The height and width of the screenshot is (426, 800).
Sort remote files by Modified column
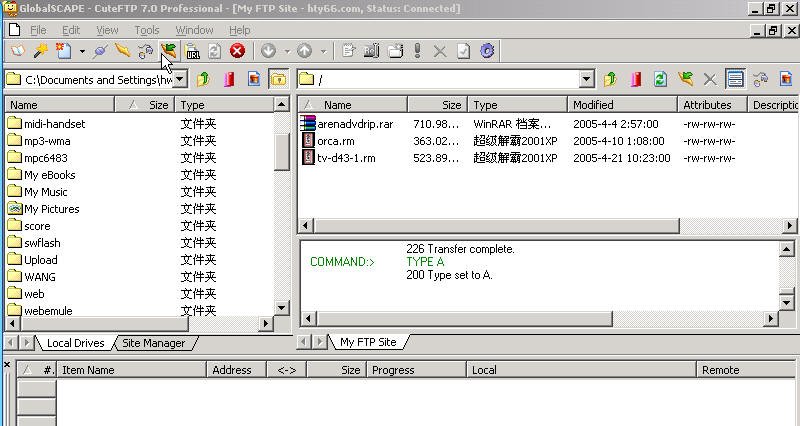pos(622,105)
